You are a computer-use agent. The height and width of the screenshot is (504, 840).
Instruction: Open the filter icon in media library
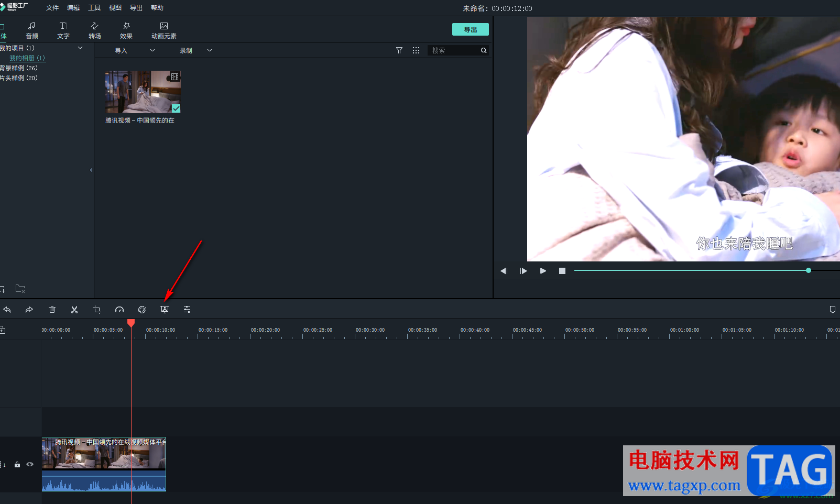399,50
